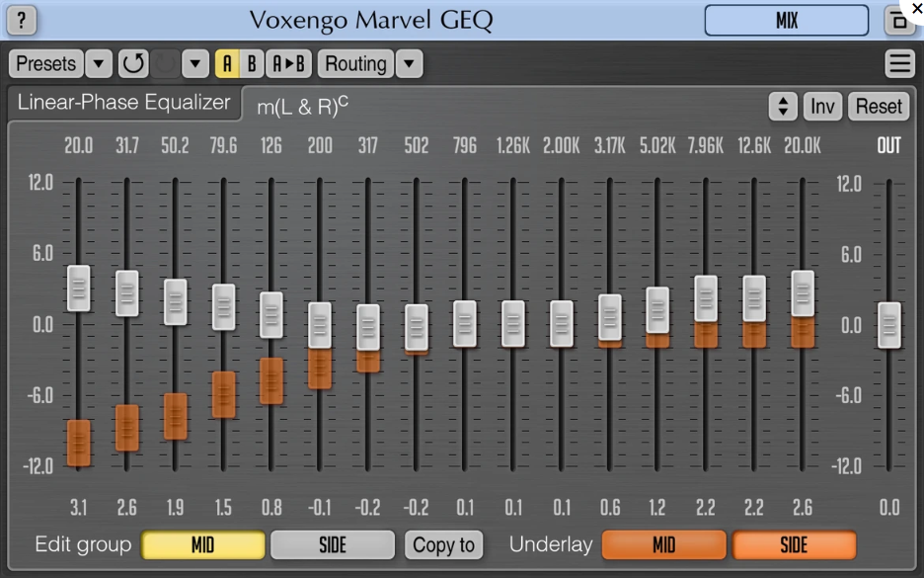Screen dimensions: 924x578
Task: Open the undo history dropdown arrow
Action: click(x=195, y=63)
